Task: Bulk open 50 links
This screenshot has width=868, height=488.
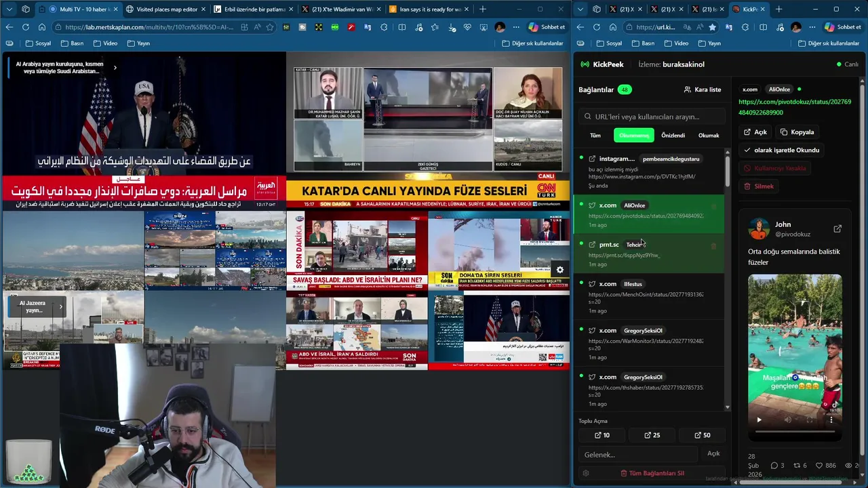Action: (703, 435)
